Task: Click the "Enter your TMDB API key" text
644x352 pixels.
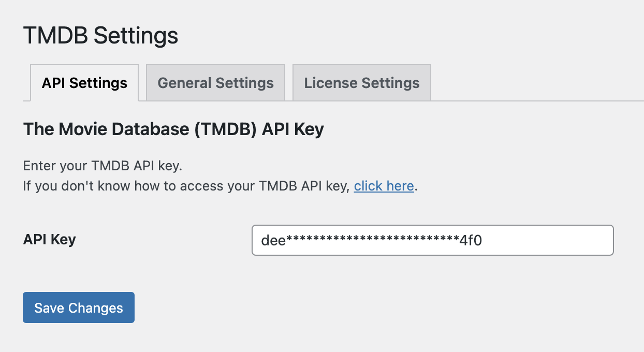Action: [x=103, y=166]
